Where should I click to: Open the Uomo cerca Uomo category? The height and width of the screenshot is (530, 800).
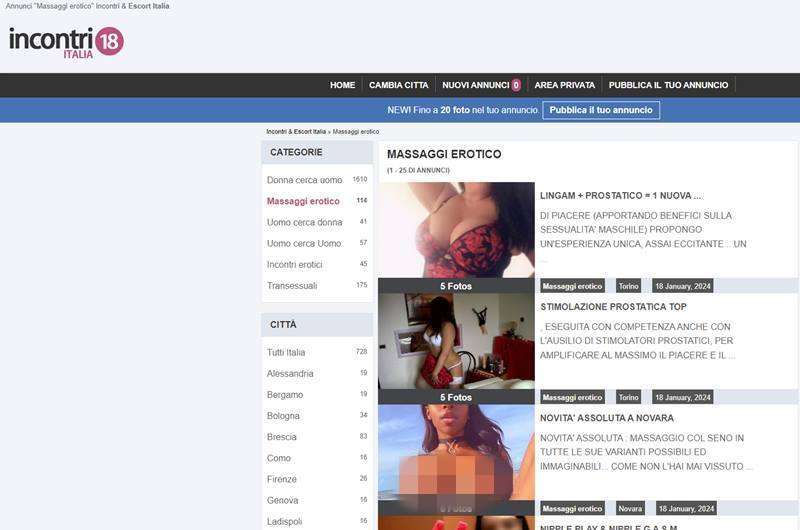(303, 243)
